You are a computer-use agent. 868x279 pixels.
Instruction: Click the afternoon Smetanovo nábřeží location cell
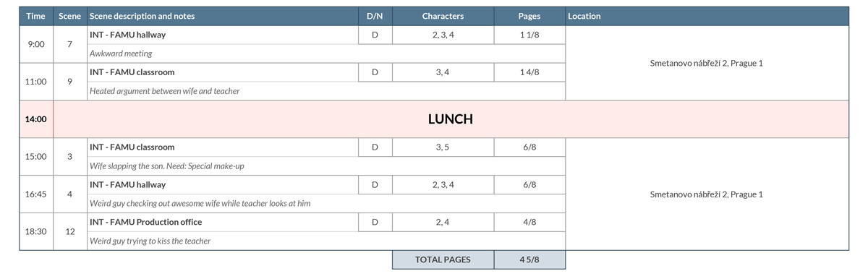[x=707, y=194]
